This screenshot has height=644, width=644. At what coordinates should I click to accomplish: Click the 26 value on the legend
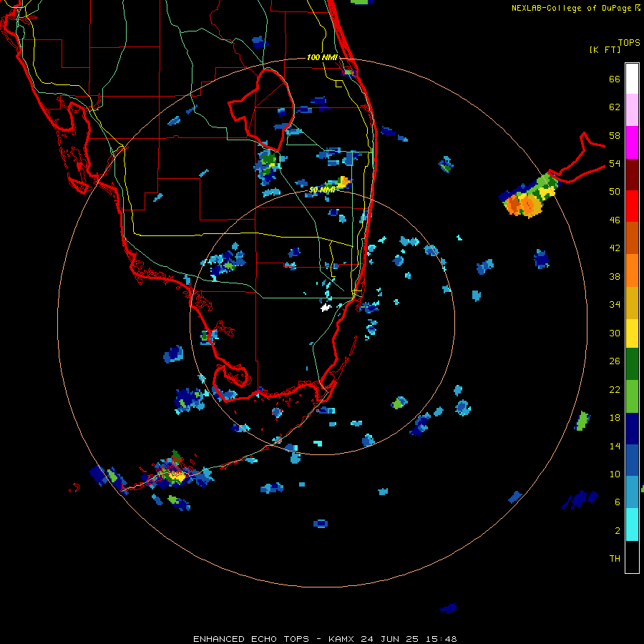[x=615, y=361]
